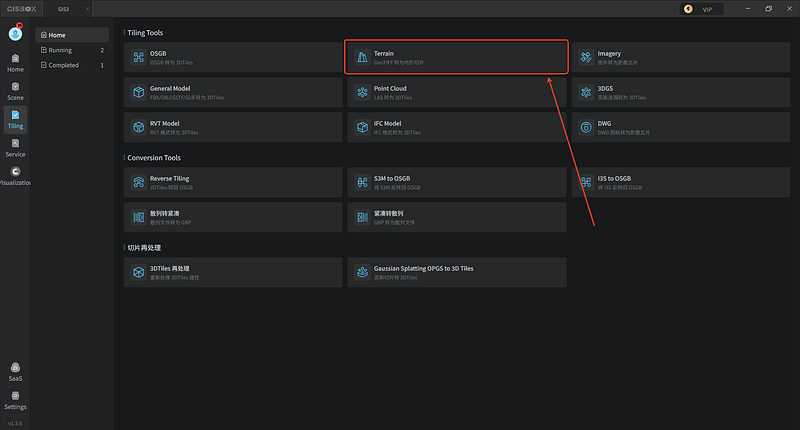Open Settings in the left sidebar

(x=15, y=400)
